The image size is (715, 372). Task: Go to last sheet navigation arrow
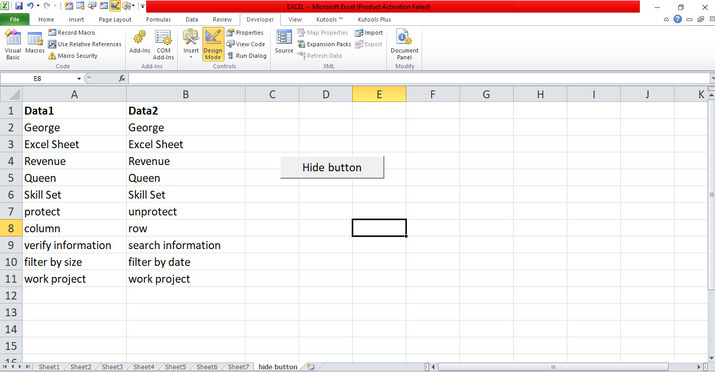click(x=27, y=367)
